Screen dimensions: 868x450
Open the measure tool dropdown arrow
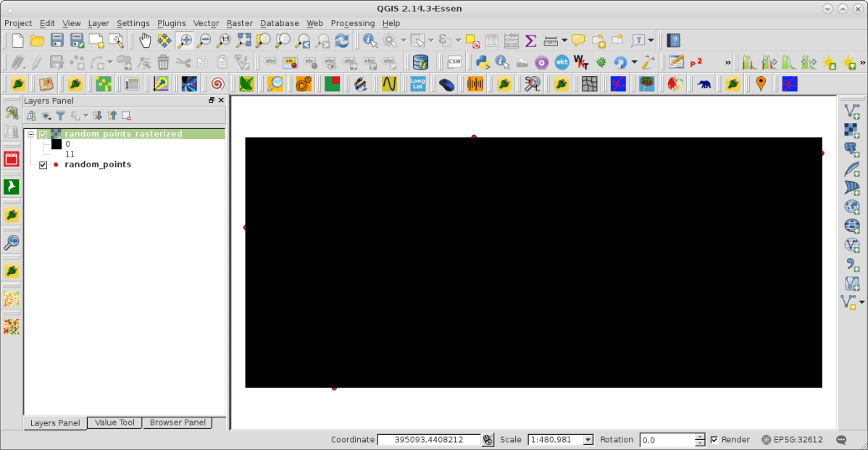pos(564,41)
